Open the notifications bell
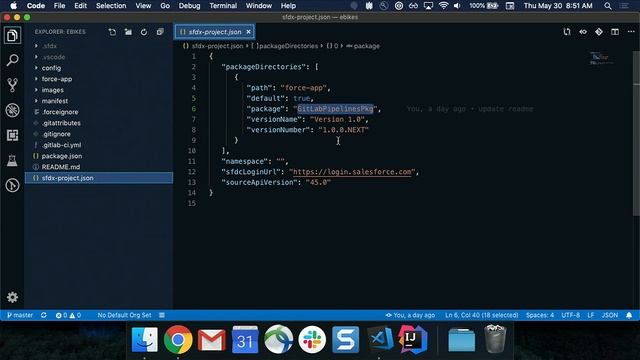Viewport: 640px width, 360px height. tap(629, 315)
